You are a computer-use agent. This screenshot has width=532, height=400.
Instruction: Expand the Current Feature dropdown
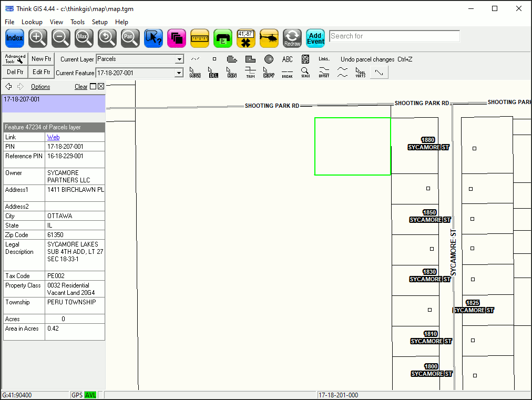tap(179, 73)
